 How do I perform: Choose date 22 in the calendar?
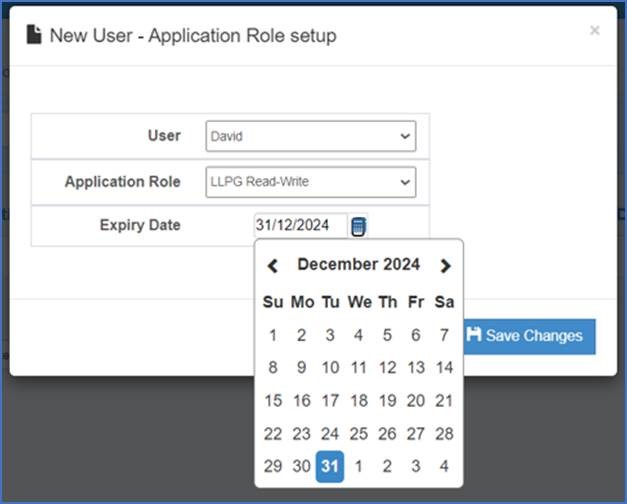273,434
